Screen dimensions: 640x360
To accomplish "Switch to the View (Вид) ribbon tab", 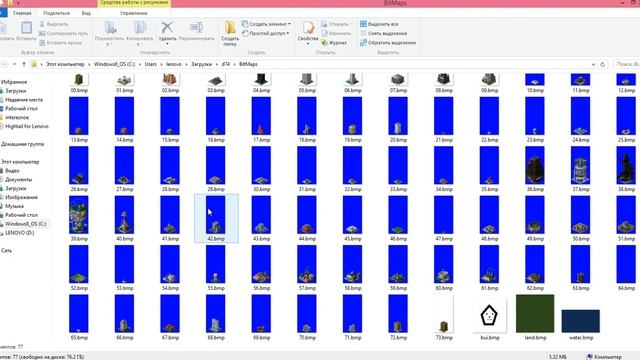I will click(x=86, y=13).
